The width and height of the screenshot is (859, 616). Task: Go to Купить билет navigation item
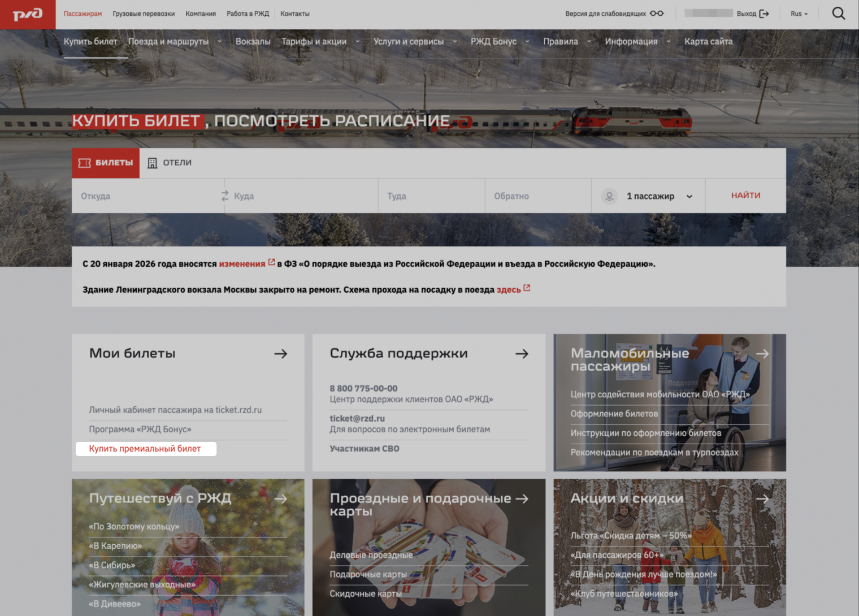90,41
